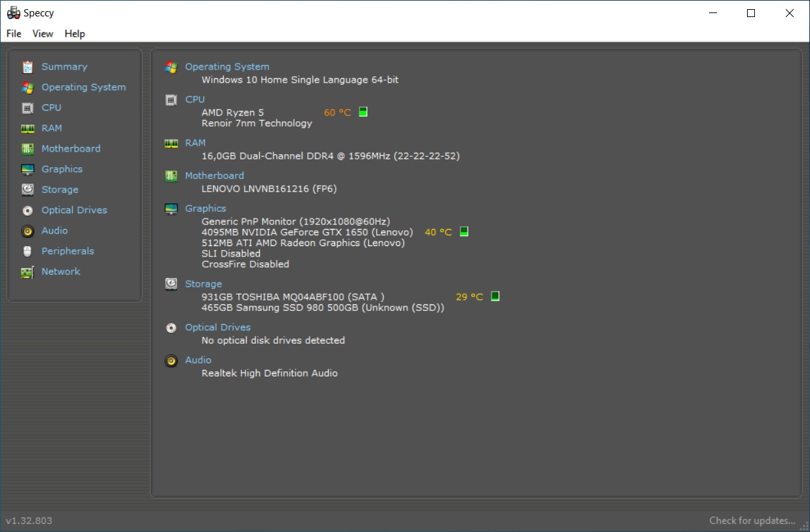The image size is (810, 532).
Task: Click the Network card icon in sidebar
Action: 28,272
